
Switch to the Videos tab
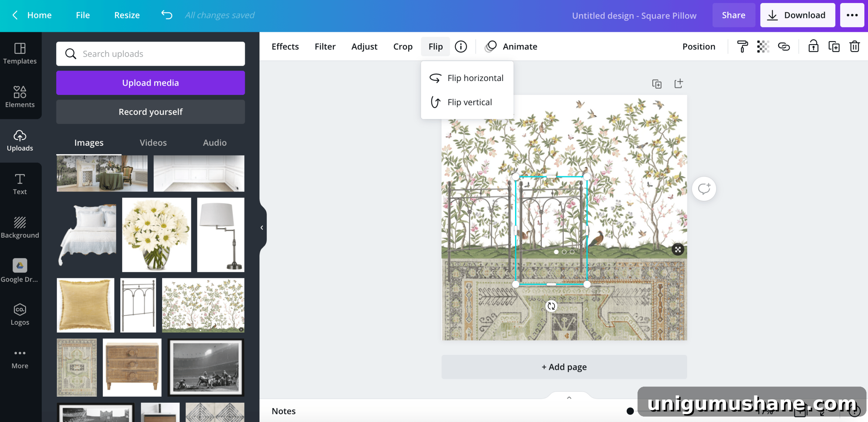tap(153, 143)
